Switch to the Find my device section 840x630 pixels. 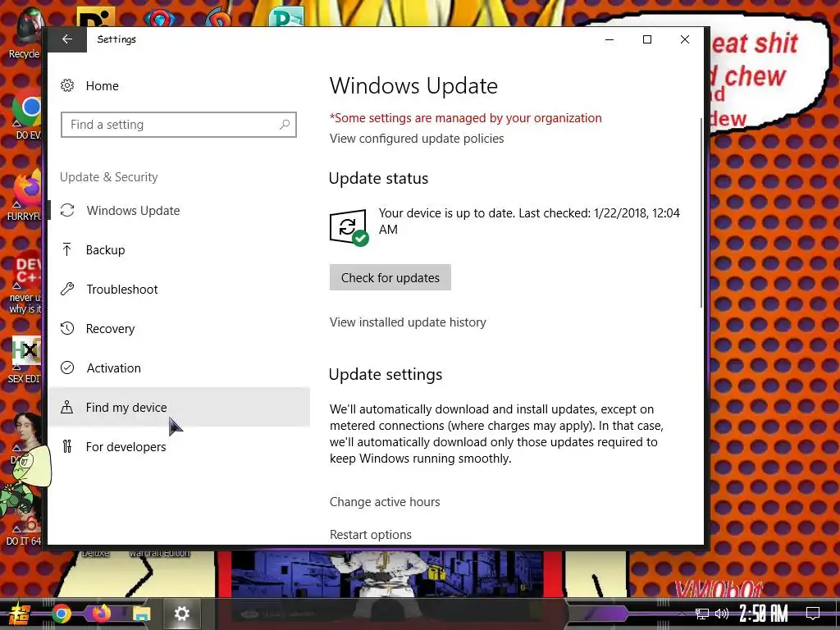(x=178, y=407)
